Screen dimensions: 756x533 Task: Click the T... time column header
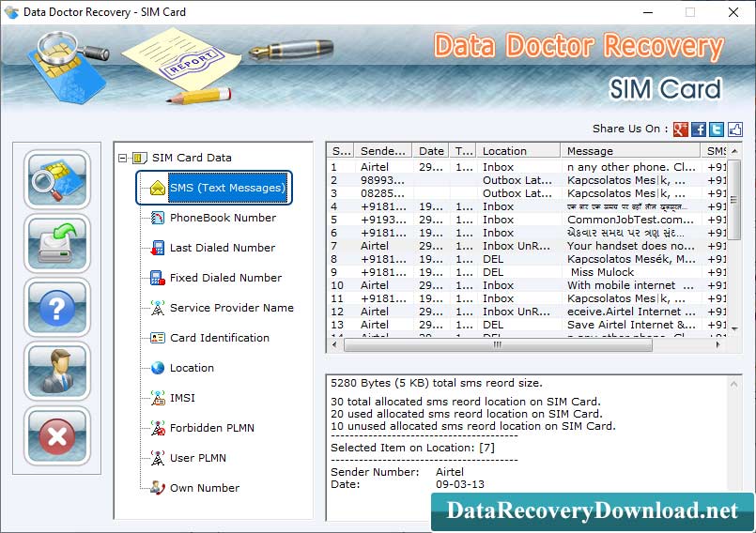463,151
